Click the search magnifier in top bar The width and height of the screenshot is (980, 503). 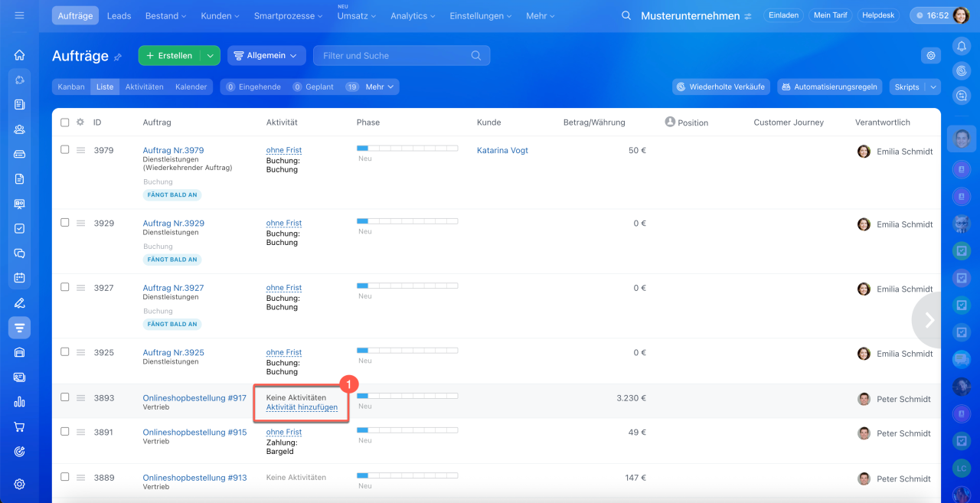[626, 16]
